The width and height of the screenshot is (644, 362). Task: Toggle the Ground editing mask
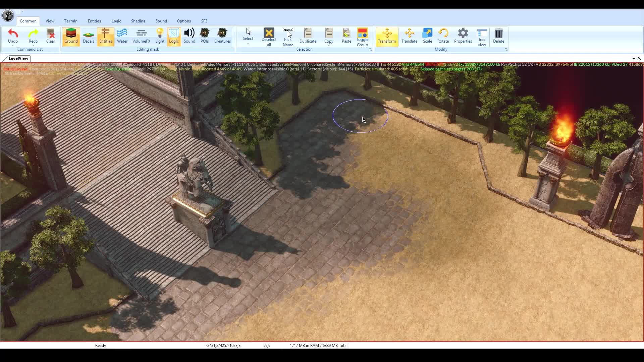click(71, 36)
